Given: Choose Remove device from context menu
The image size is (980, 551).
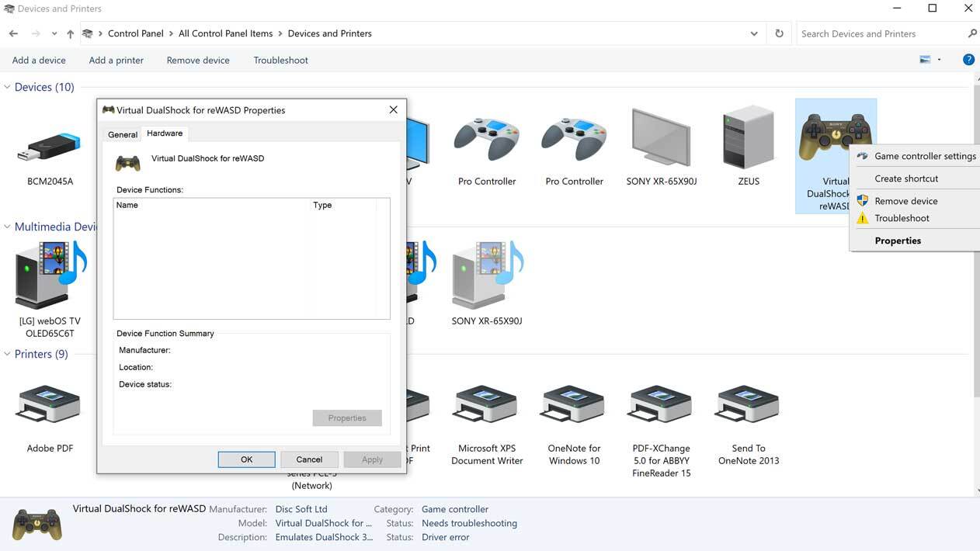Looking at the screenshot, I should [x=916, y=201].
